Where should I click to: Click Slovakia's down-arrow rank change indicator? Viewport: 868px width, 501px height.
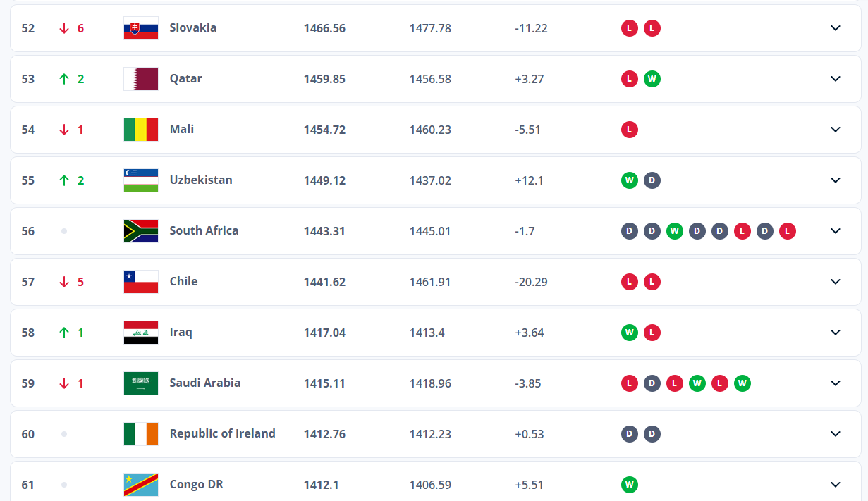64,28
